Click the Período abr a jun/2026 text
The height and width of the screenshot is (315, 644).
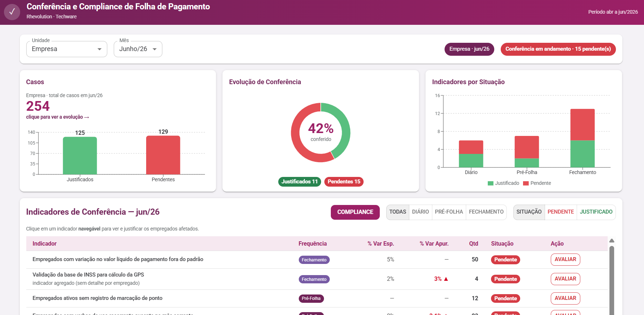point(613,12)
